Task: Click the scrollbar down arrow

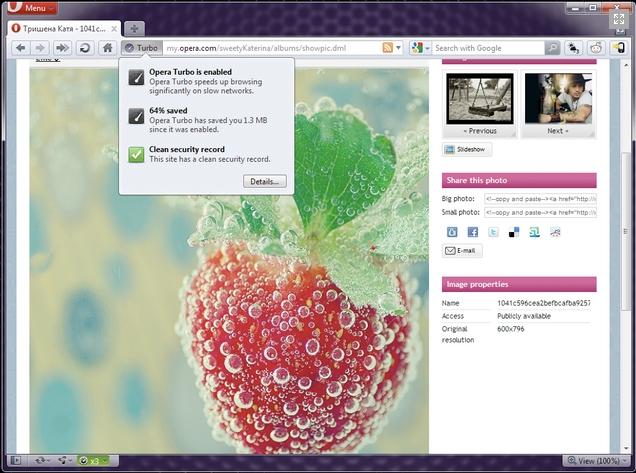Action: [625, 449]
